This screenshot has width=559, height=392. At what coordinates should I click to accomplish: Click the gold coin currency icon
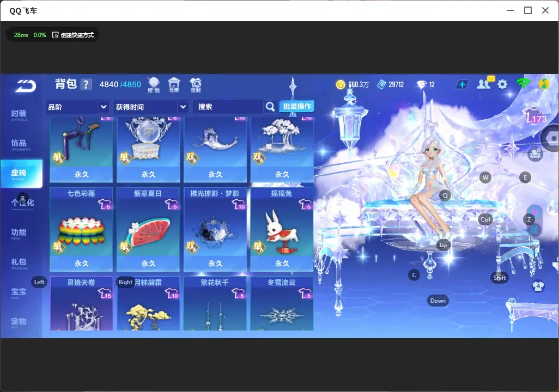[x=341, y=84]
